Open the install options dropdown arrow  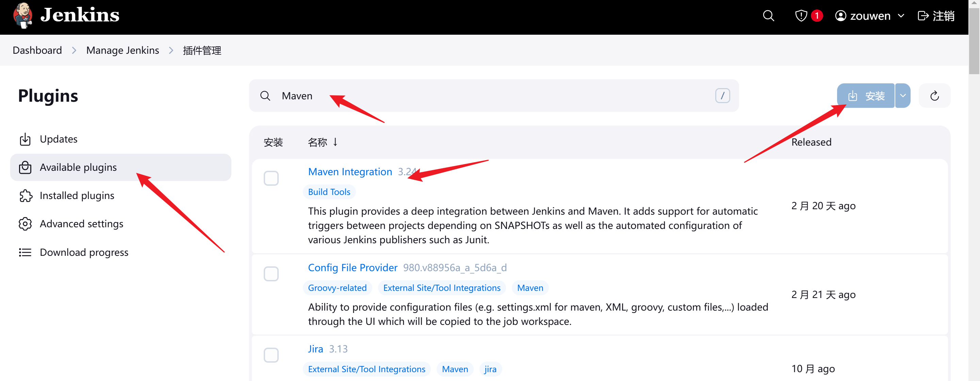pos(903,96)
